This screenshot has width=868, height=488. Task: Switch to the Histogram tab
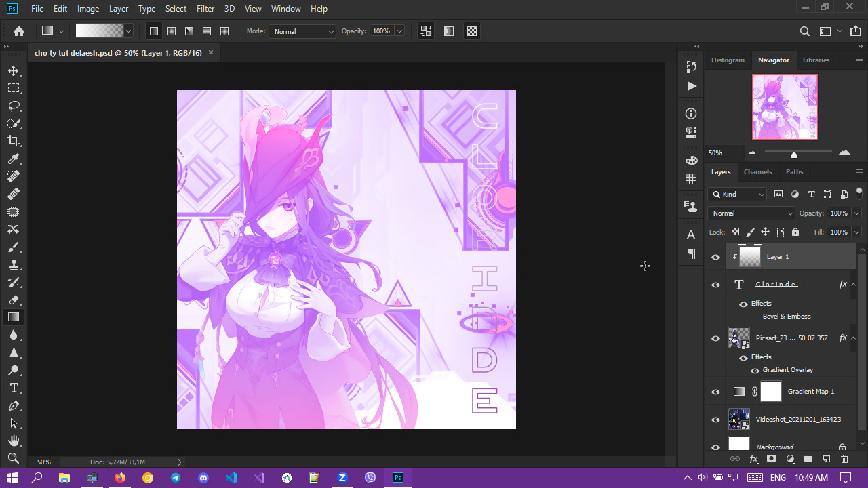coord(728,60)
